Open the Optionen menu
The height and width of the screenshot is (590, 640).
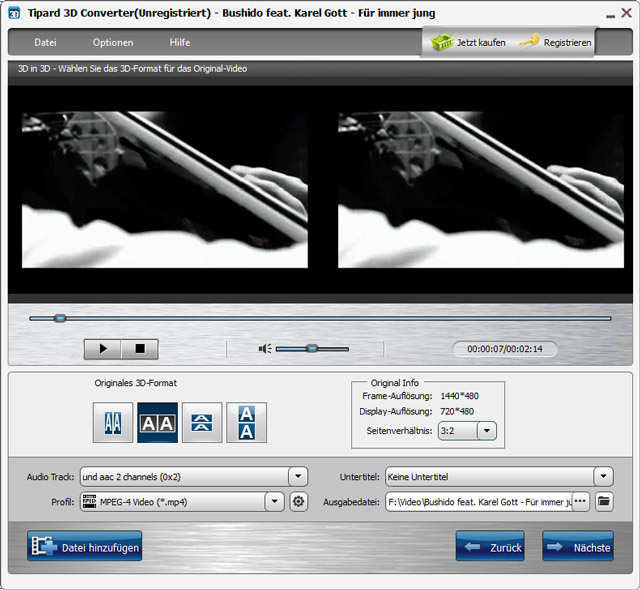113,42
